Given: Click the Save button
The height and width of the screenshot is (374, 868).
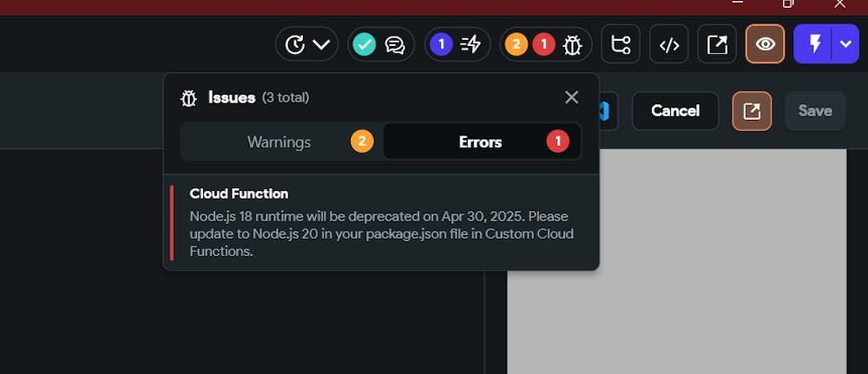Looking at the screenshot, I should coord(815,111).
